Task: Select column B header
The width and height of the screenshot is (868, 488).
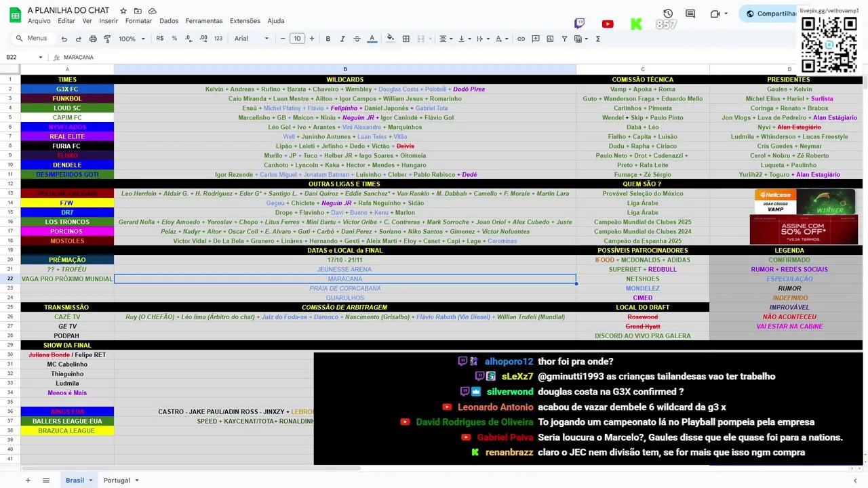Action: [x=345, y=69]
